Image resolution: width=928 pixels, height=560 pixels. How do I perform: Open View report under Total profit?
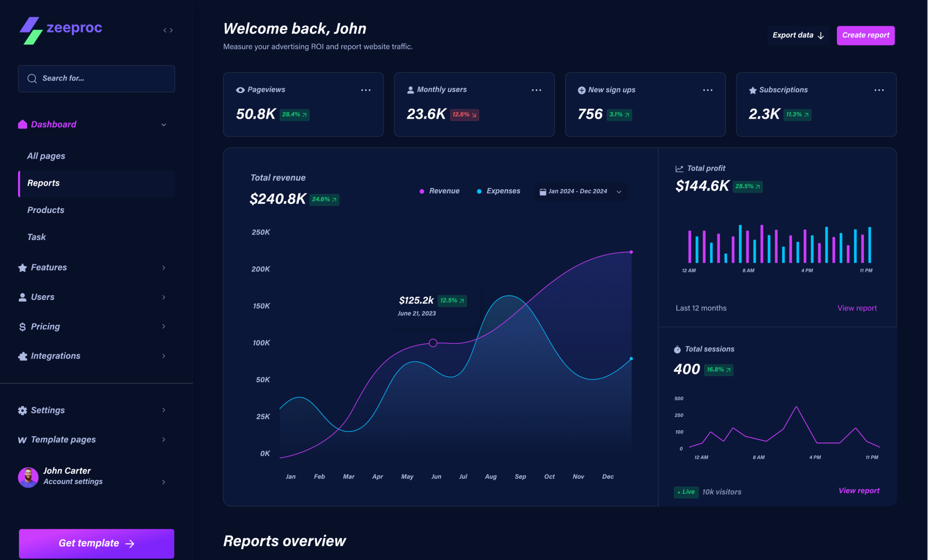[857, 309]
